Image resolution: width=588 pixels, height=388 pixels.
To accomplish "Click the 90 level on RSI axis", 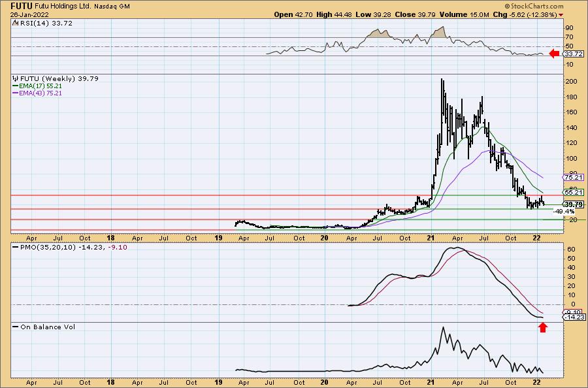I will [x=569, y=27].
